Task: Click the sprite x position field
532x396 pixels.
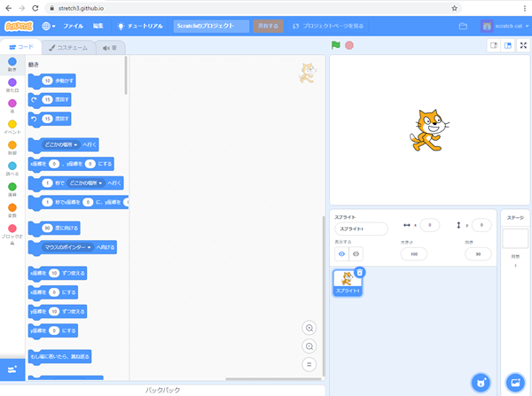Action: coord(430,225)
